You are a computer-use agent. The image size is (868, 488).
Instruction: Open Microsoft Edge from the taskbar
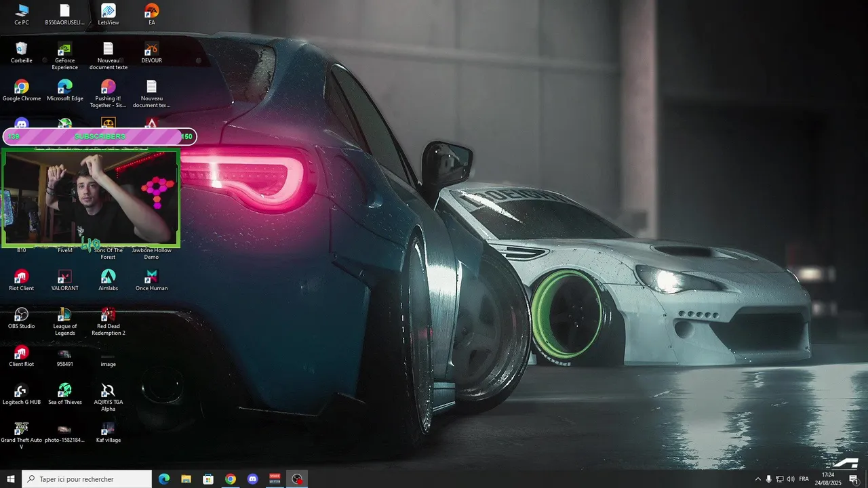[x=164, y=479]
